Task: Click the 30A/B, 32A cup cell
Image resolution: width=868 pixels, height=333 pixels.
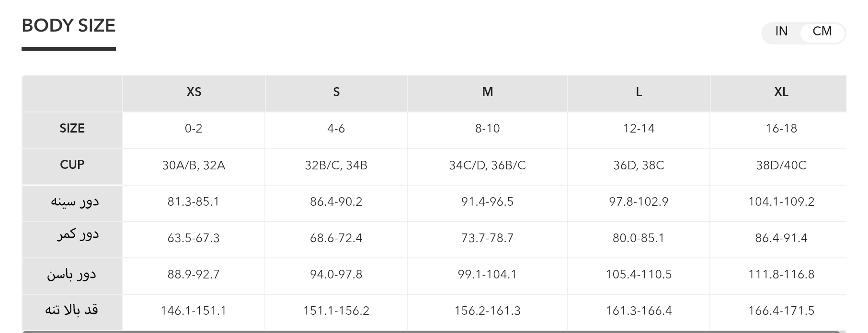Action: [x=194, y=166]
